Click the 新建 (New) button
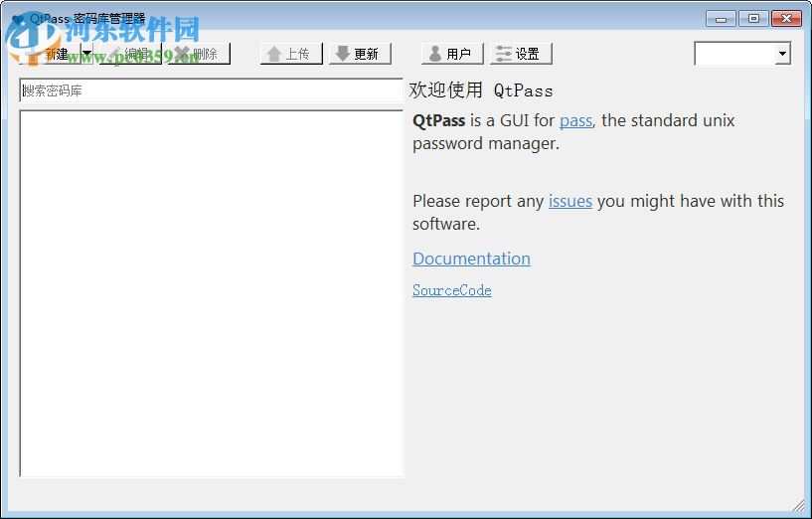The image size is (812, 519). [x=51, y=54]
